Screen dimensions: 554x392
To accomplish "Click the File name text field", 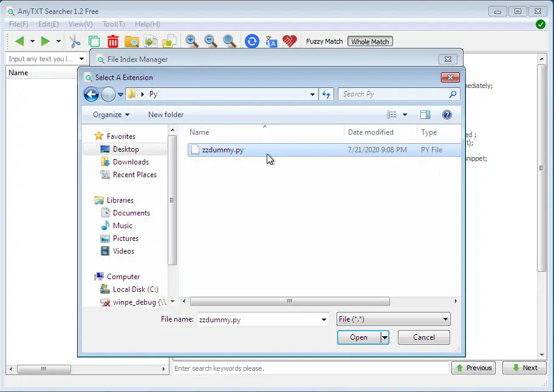I will [258, 320].
